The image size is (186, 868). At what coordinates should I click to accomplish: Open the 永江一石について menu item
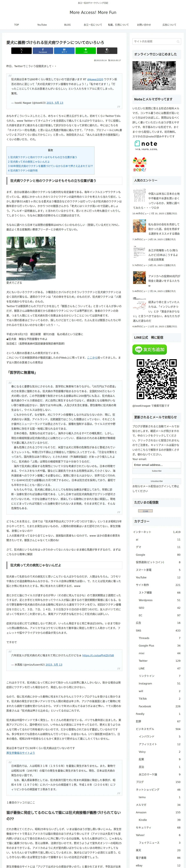93,25
